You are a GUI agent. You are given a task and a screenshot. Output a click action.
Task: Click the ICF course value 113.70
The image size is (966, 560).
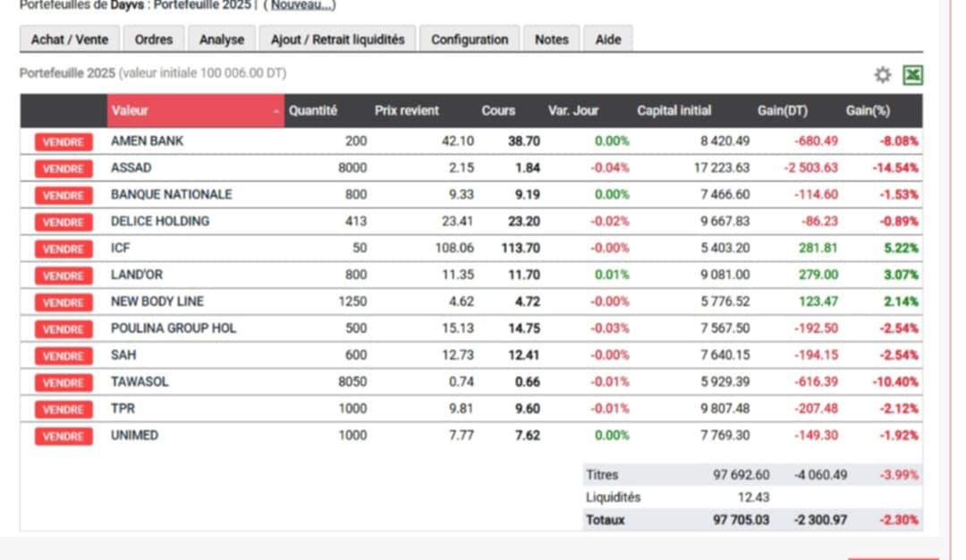521,249
